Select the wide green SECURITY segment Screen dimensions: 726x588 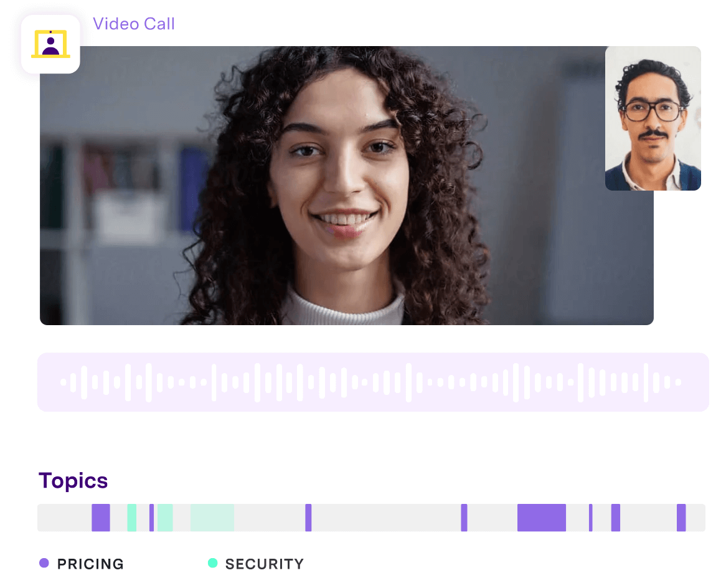[x=211, y=518]
